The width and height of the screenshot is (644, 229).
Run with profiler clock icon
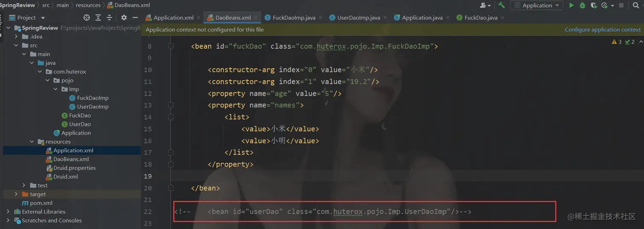(x=605, y=5)
